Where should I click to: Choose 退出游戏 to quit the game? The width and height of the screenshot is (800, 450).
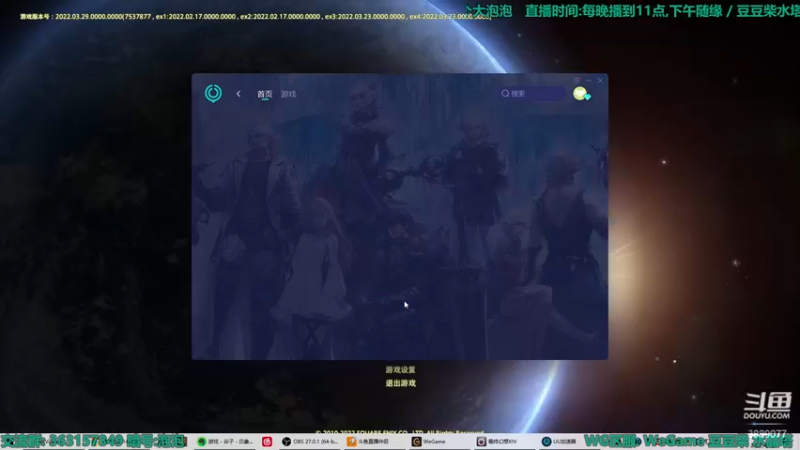click(401, 383)
